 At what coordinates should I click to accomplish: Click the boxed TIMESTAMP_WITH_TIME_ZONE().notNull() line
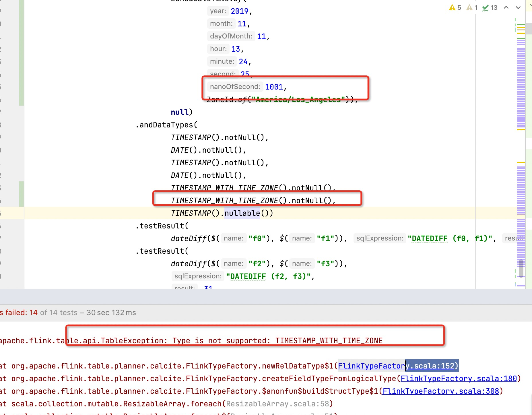(x=253, y=201)
